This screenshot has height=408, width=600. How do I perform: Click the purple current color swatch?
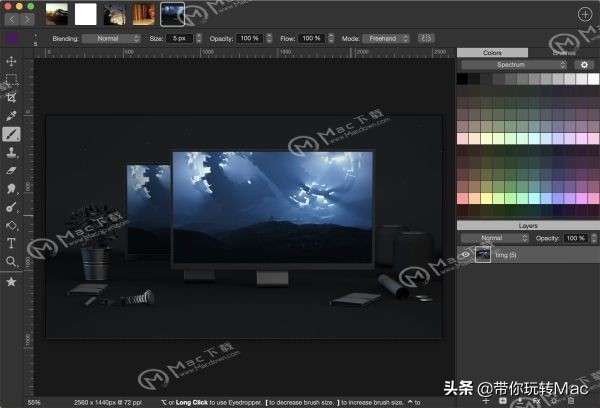point(12,38)
